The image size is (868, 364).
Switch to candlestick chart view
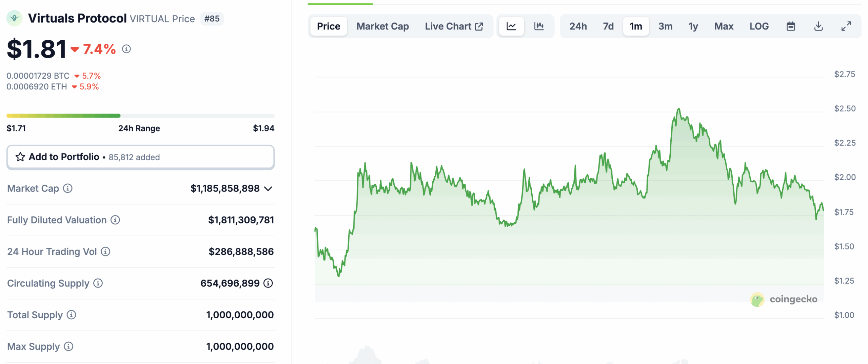tap(539, 26)
